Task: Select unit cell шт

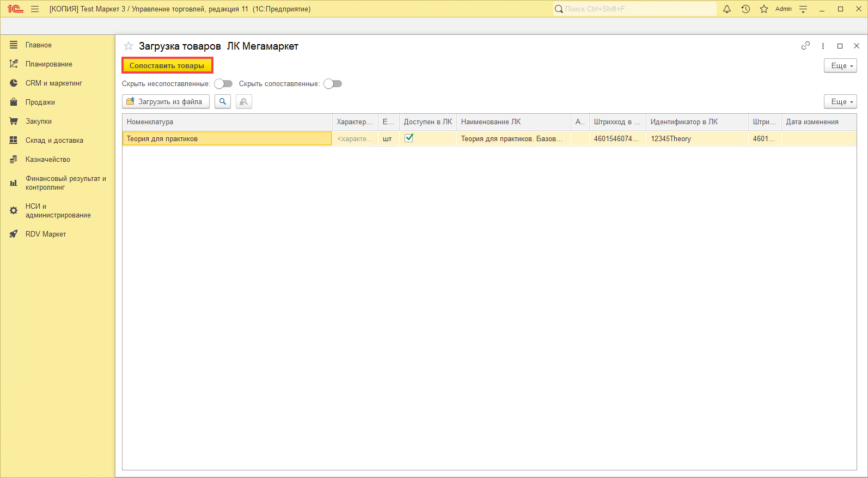Action: 389,138
